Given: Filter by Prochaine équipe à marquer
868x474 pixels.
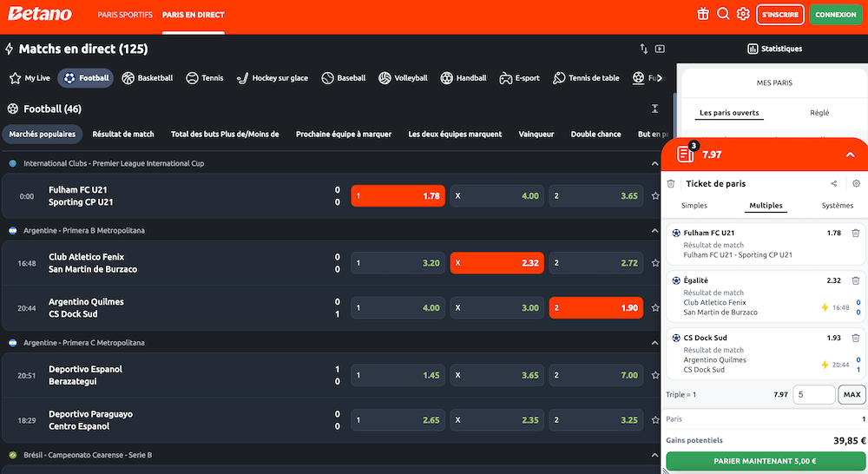Looking at the screenshot, I should click(x=343, y=134).
